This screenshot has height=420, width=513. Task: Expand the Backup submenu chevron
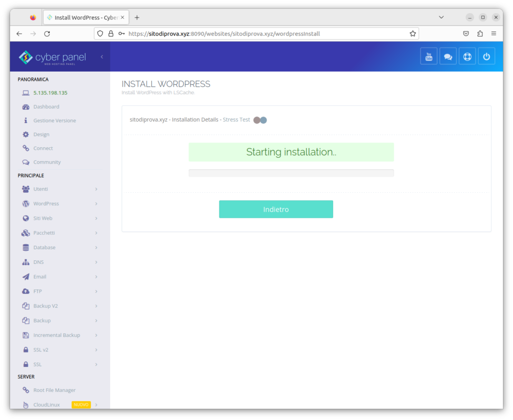click(96, 321)
